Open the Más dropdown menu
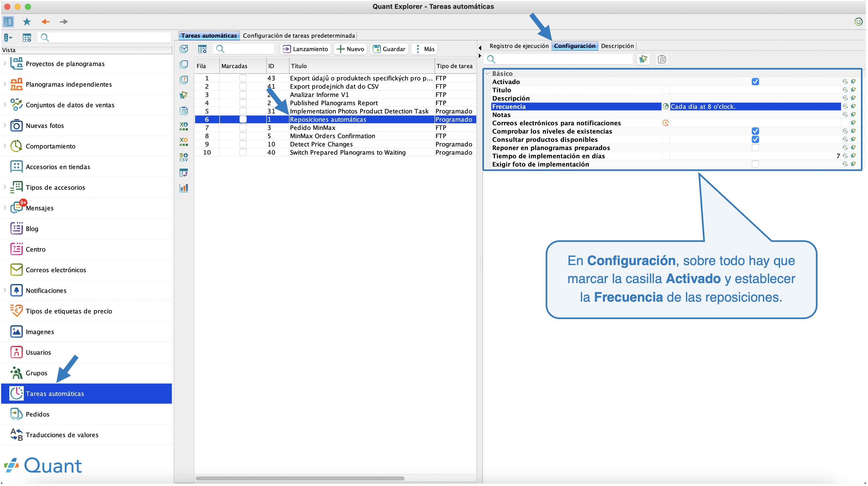This screenshot has width=868, height=486. coord(424,49)
